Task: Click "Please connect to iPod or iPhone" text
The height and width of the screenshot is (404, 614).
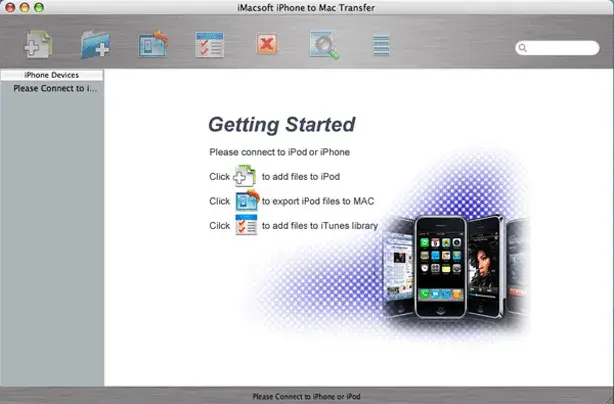Action: (280, 152)
